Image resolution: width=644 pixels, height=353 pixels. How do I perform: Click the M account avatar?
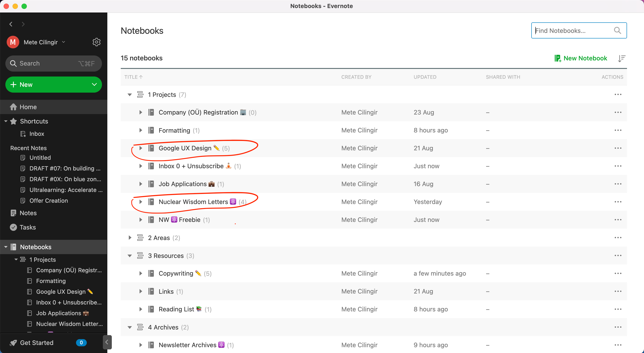click(13, 42)
